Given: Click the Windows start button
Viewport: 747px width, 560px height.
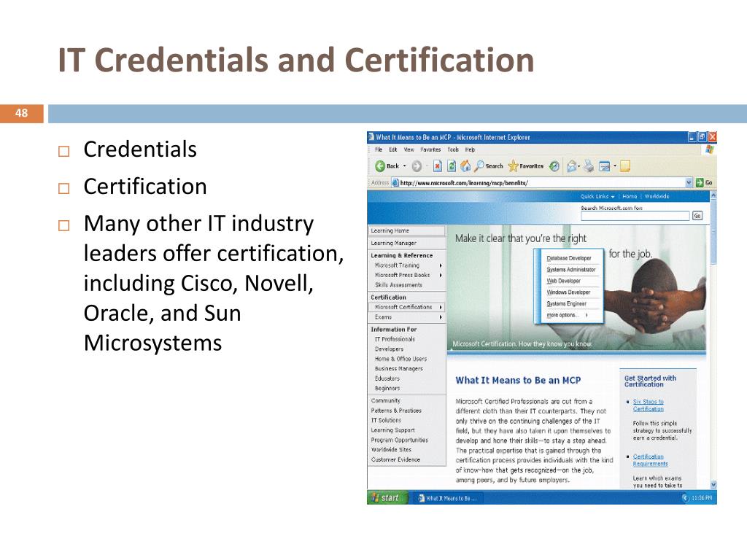Looking at the screenshot, I should point(389,497).
